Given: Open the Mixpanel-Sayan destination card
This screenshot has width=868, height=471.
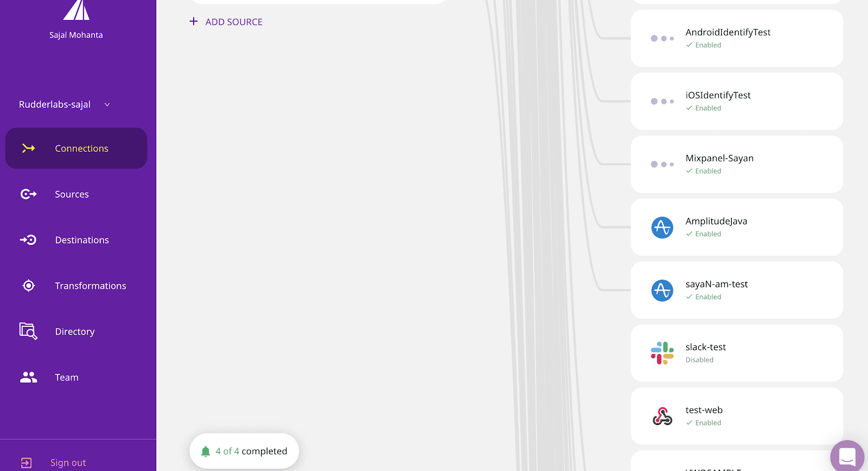Looking at the screenshot, I should 736,164.
